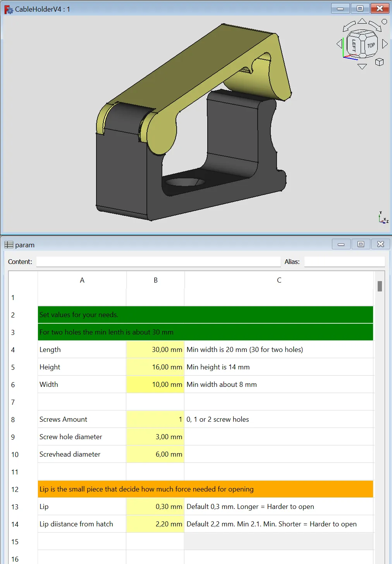
Task: Click the LEFT face on the navigation cube
Action: [354, 45]
